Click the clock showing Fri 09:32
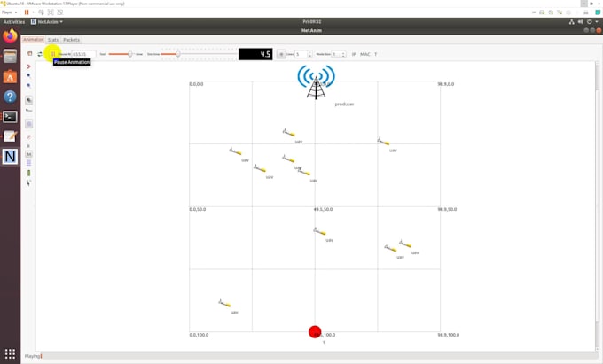This screenshot has width=603, height=364. (312, 22)
